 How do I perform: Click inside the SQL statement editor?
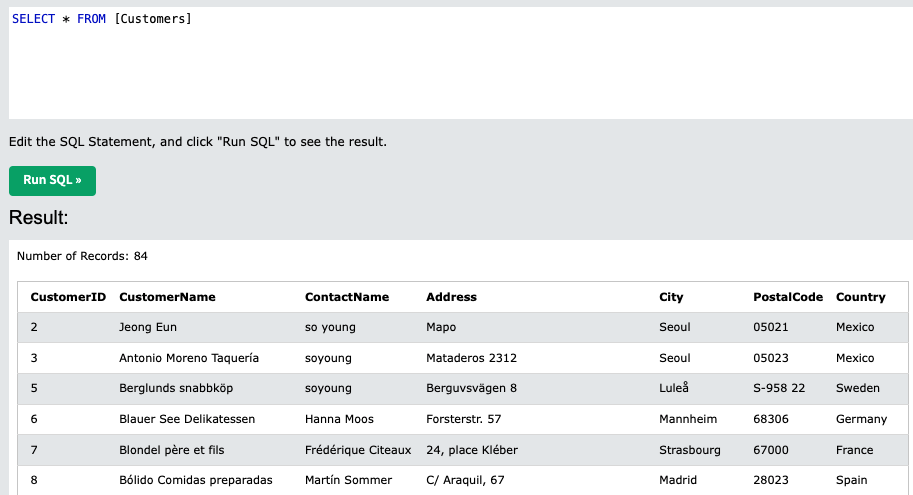(x=461, y=63)
